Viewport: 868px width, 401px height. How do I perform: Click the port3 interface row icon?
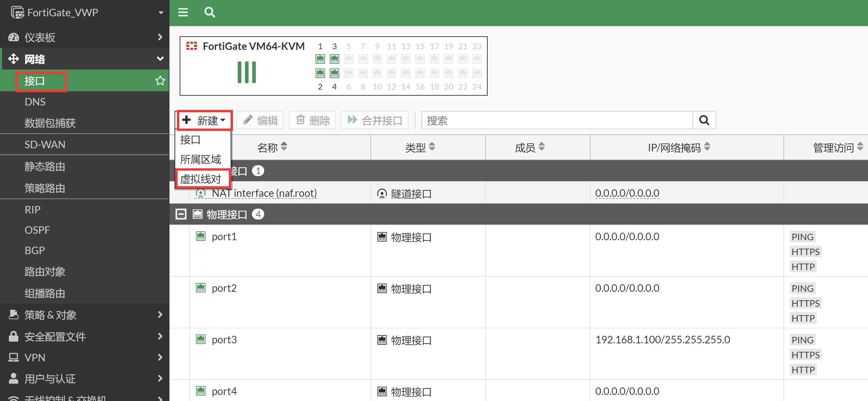click(201, 339)
